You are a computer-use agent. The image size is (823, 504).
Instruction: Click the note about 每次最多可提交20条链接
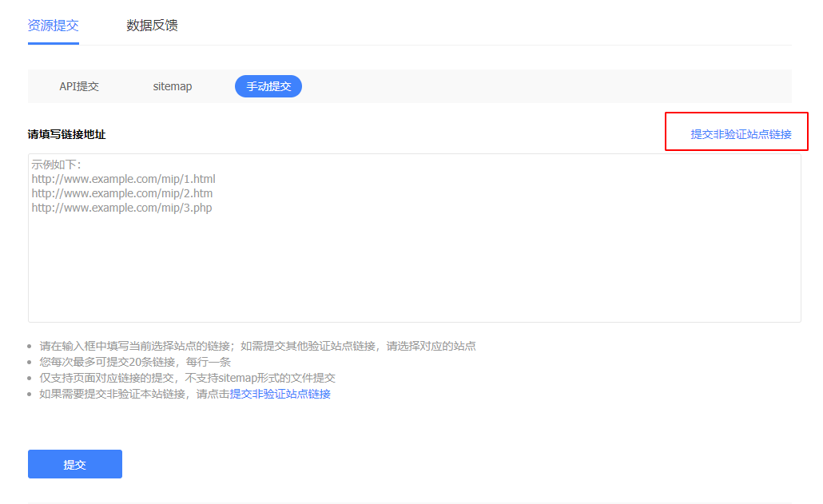coord(135,362)
